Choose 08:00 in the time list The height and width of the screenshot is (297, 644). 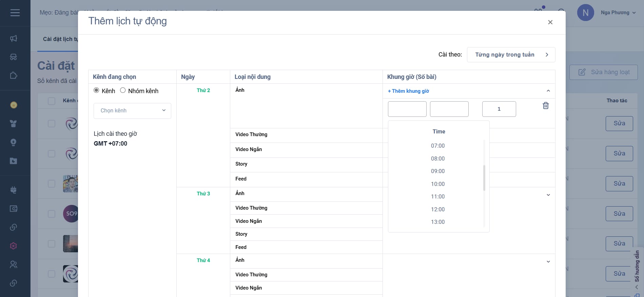(438, 159)
